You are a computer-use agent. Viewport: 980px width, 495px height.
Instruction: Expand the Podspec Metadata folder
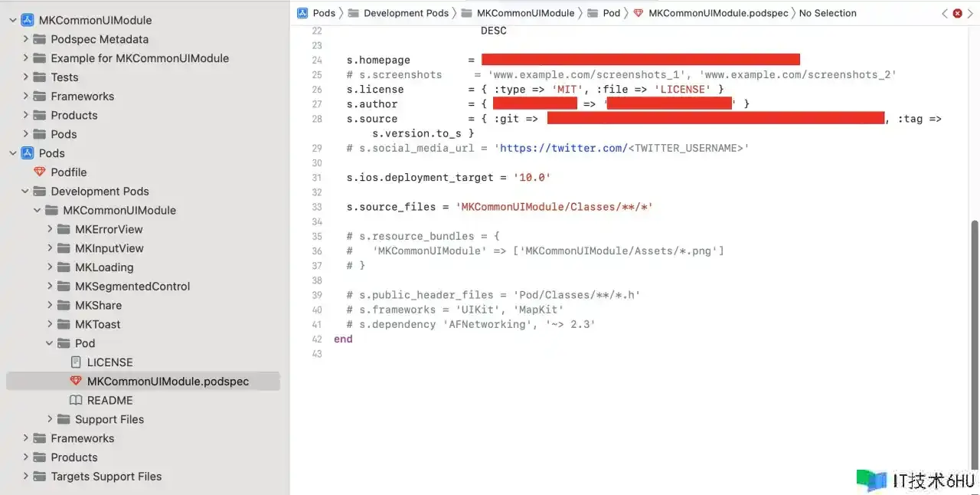click(26, 39)
